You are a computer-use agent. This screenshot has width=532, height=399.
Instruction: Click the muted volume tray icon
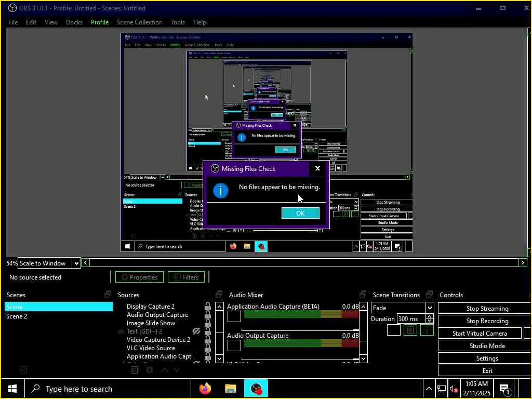click(x=454, y=389)
